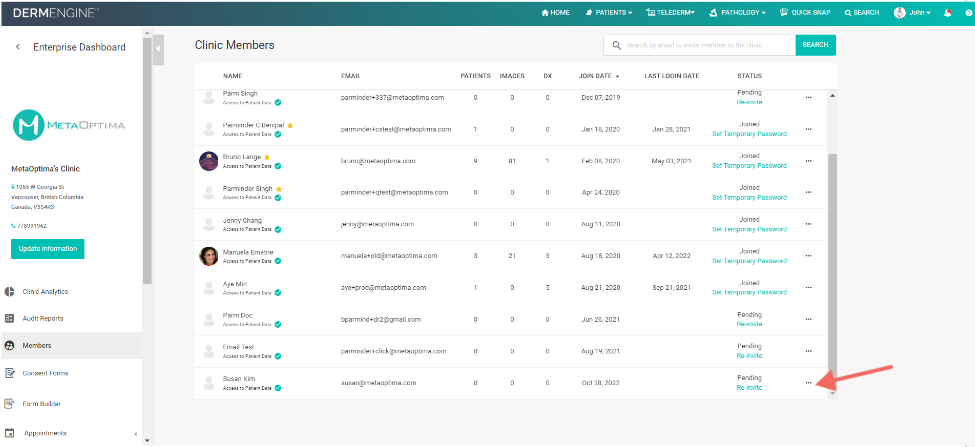Open more options for Parminder C Benipal
The image size is (975, 447).
pyautogui.click(x=808, y=129)
